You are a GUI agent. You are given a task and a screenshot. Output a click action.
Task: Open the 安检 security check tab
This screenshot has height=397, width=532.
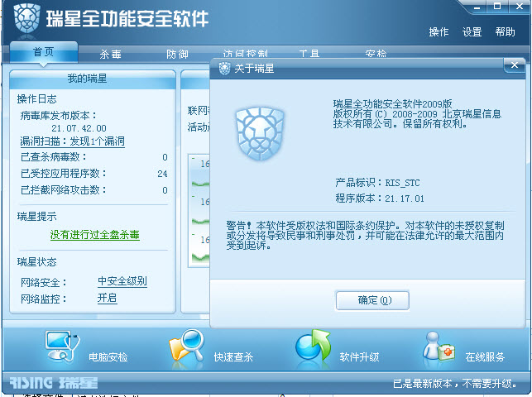(376, 54)
